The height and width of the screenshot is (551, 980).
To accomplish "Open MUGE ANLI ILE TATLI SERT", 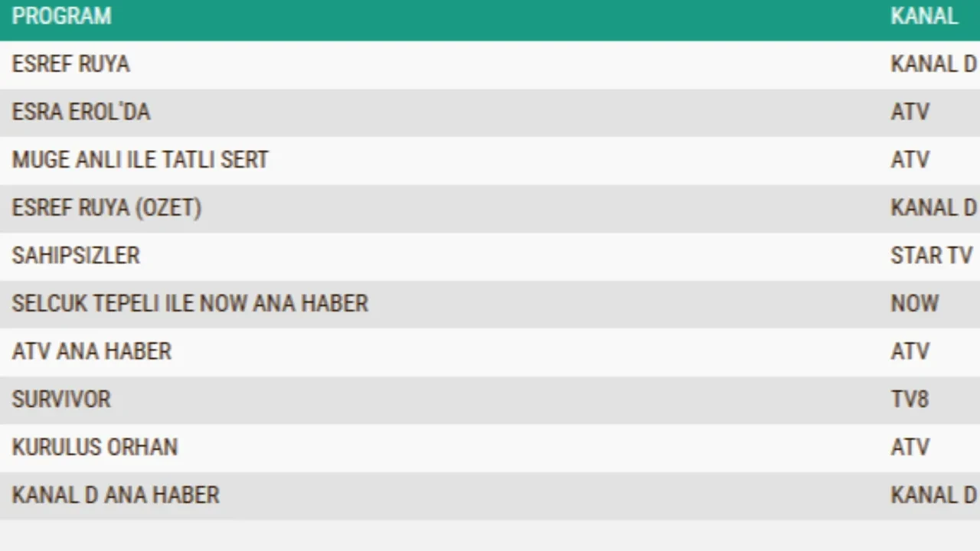I will [140, 160].
